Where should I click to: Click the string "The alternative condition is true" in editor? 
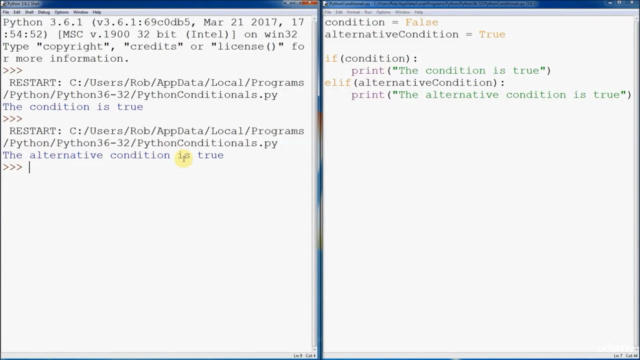(x=509, y=95)
